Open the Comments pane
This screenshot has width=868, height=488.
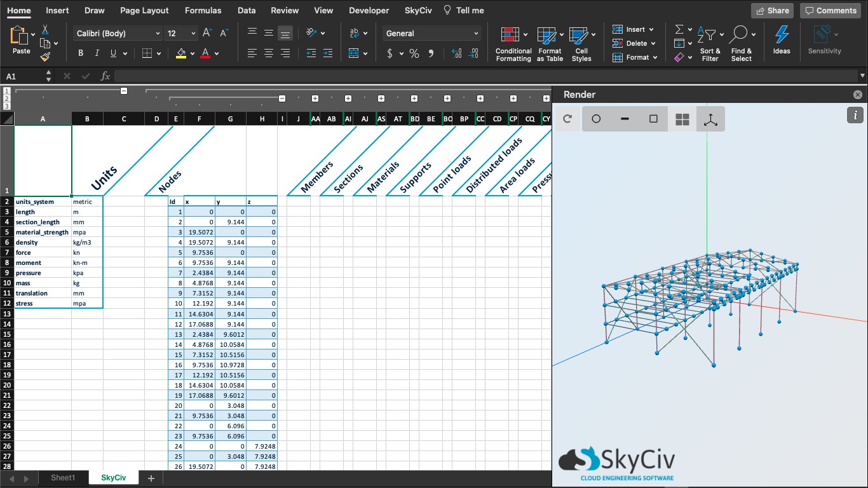831,10
